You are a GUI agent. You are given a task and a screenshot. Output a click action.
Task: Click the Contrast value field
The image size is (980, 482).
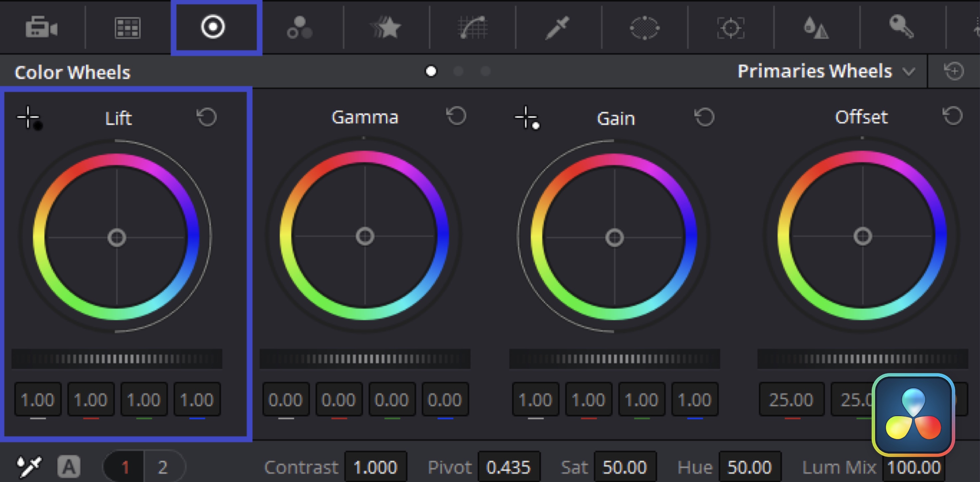pyautogui.click(x=375, y=467)
